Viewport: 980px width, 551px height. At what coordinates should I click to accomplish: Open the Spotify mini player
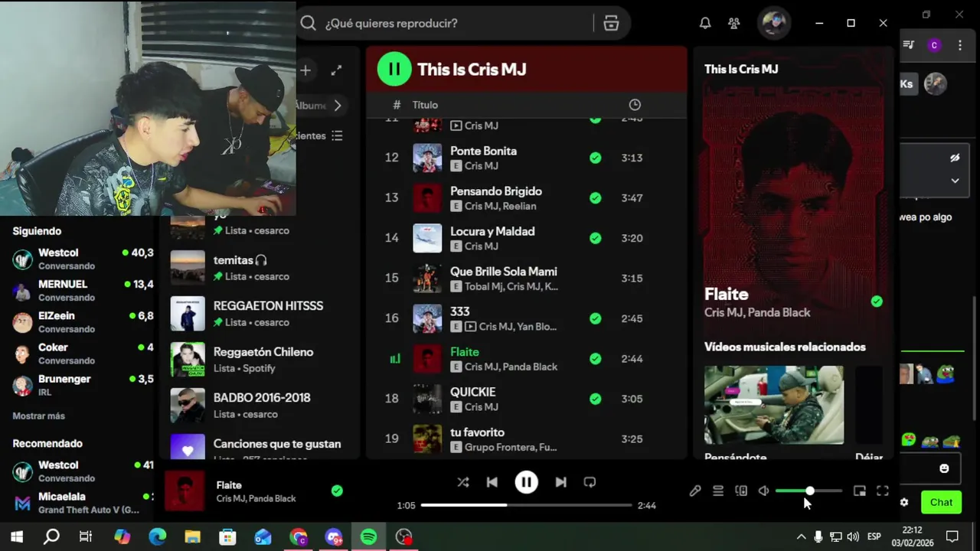pos(860,491)
